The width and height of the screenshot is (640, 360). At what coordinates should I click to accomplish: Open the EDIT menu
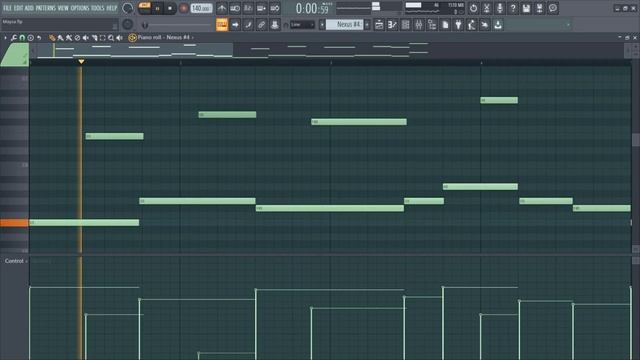(x=18, y=8)
